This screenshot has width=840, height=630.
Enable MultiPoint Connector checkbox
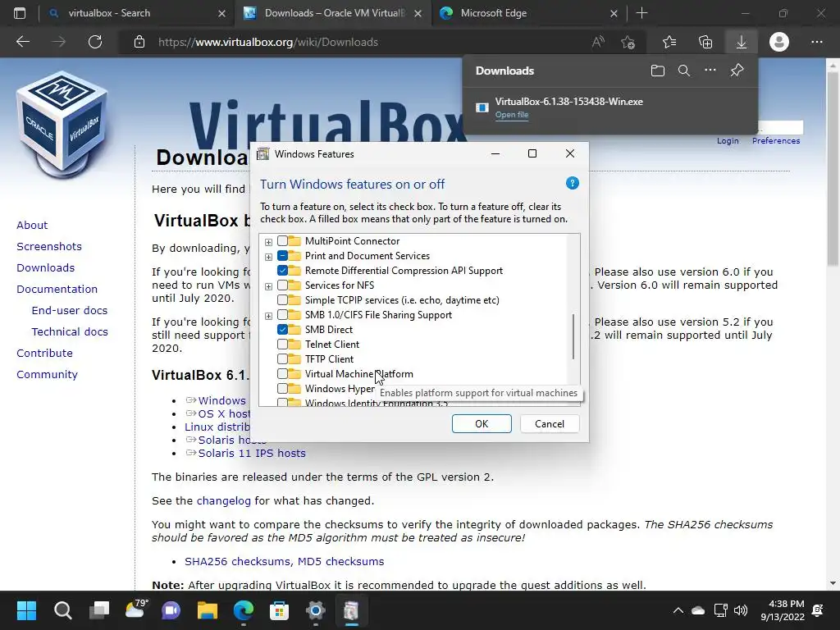[x=282, y=241]
